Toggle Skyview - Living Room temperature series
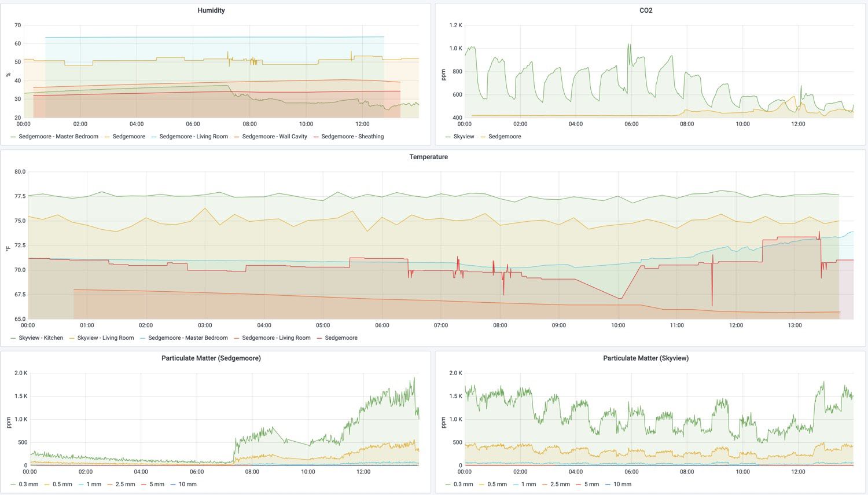This screenshot has width=868, height=495. point(105,338)
